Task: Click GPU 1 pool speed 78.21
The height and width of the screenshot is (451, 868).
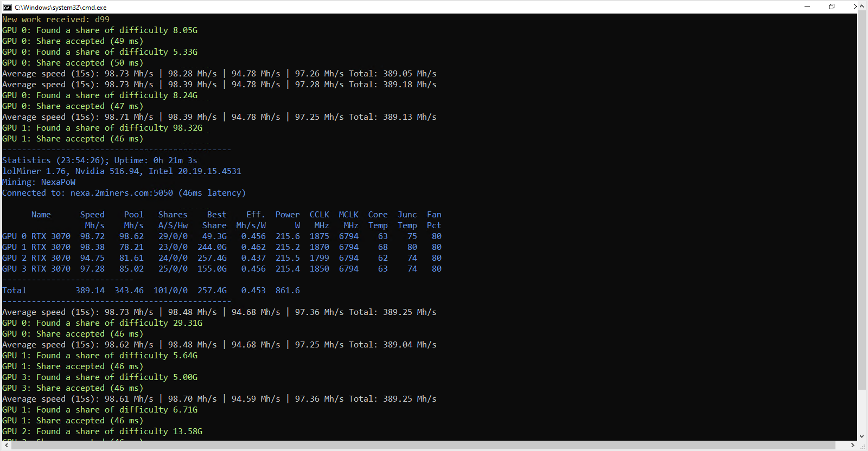Action: [x=132, y=247]
